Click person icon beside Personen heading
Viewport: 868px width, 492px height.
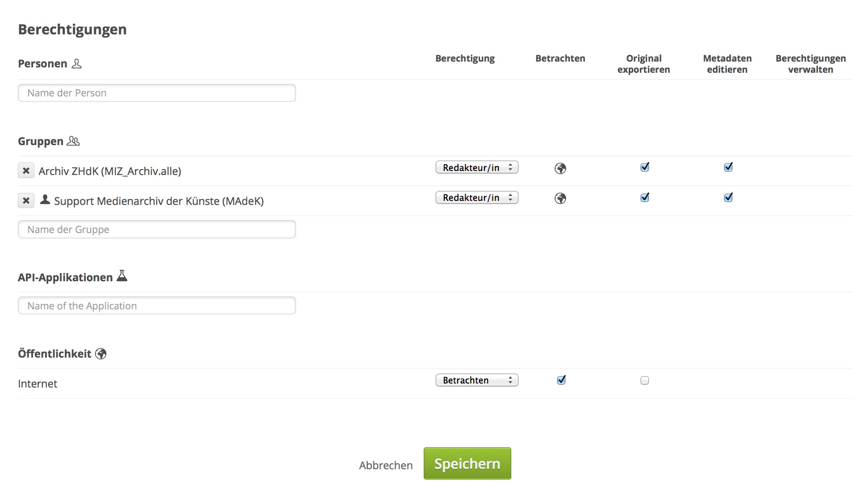pos(77,63)
